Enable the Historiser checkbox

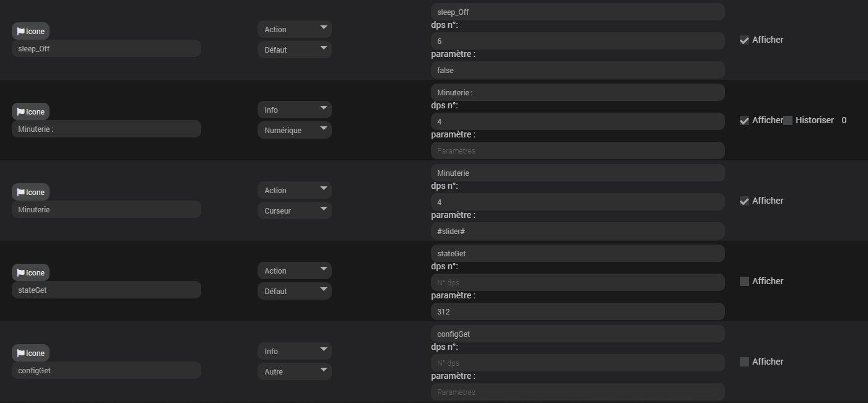pyautogui.click(x=788, y=121)
